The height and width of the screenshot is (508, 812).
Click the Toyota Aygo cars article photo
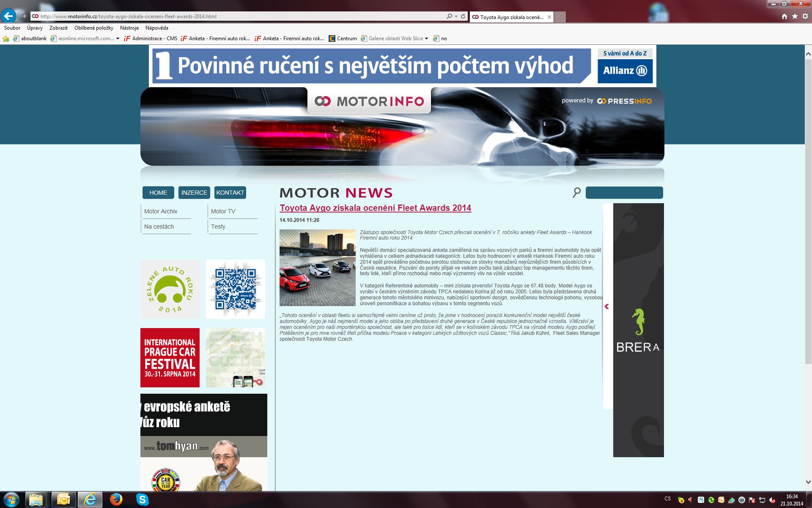pos(317,268)
